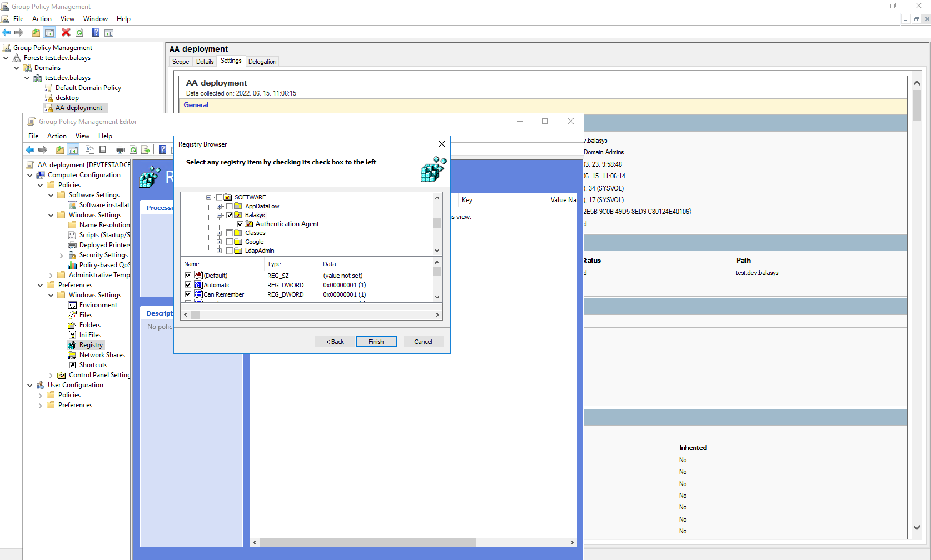
Task: Click up-one-level folder icon in Group Policy Management toolbar
Action: click(x=36, y=32)
